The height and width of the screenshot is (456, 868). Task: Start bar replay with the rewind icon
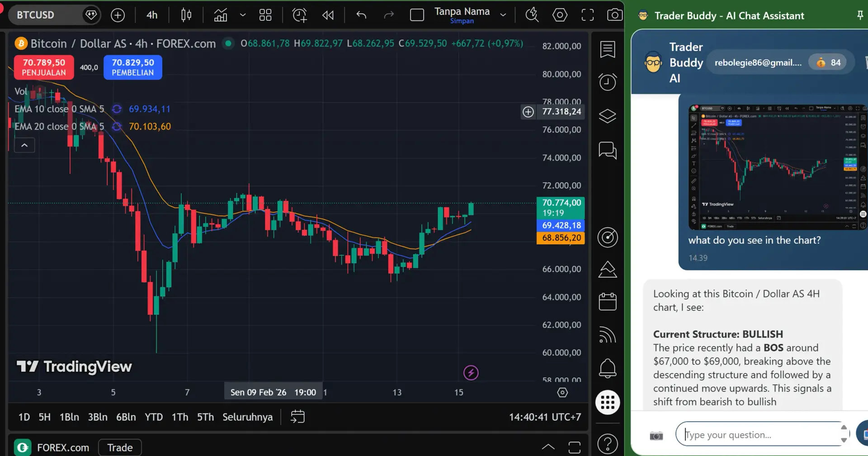point(328,15)
